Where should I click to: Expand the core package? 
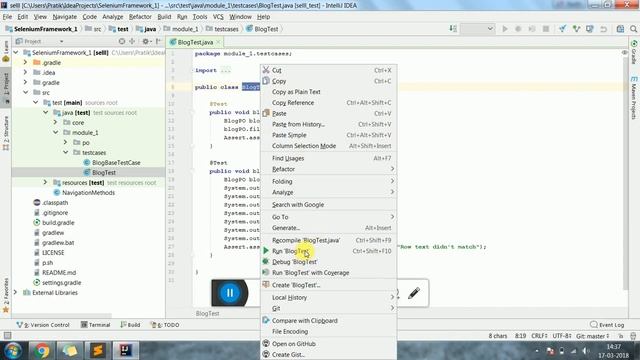point(56,122)
